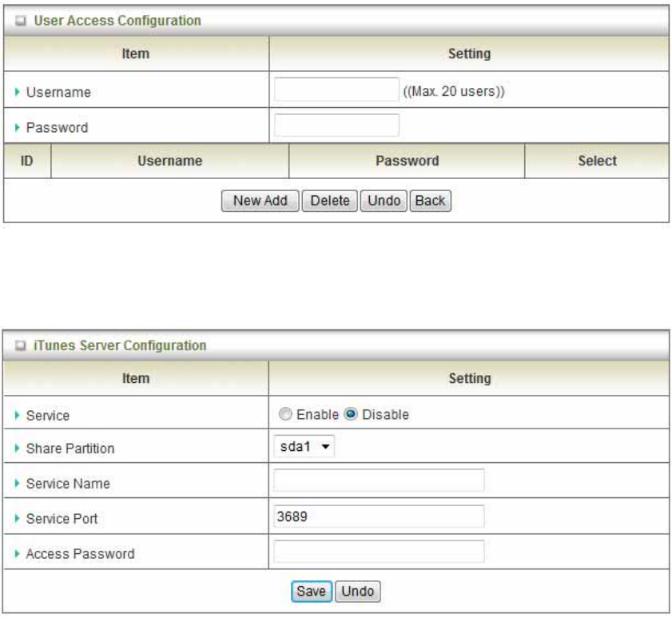The width and height of the screenshot is (672, 618).
Task: Click the Service Port field showing 3689
Action: (379, 516)
